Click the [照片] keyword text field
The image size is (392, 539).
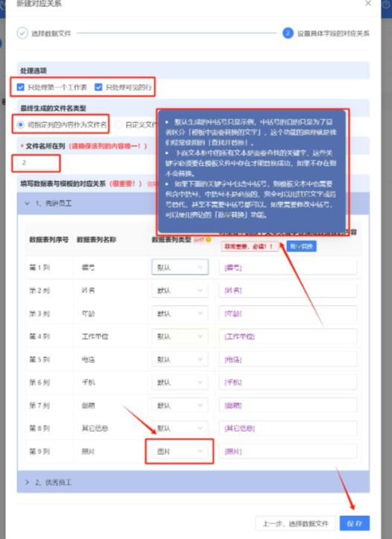[x=288, y=451]
